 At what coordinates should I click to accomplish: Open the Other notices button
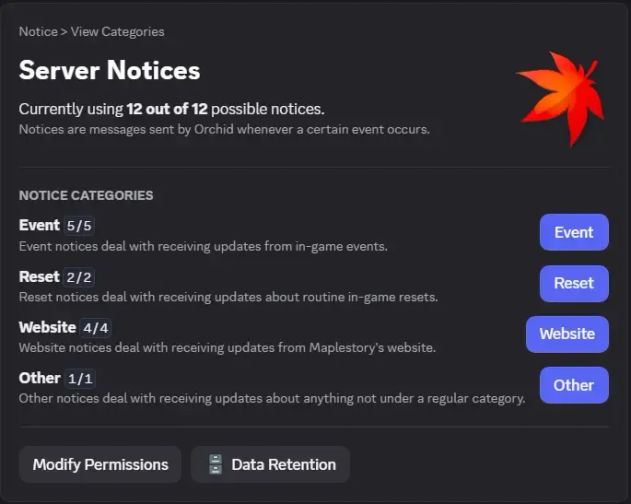coord(574,385)
